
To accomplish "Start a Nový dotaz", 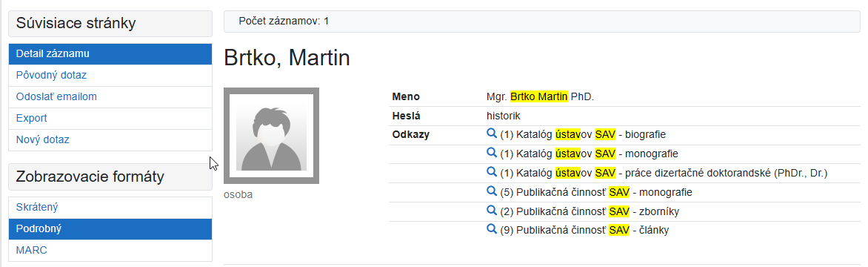I will 110,140.
